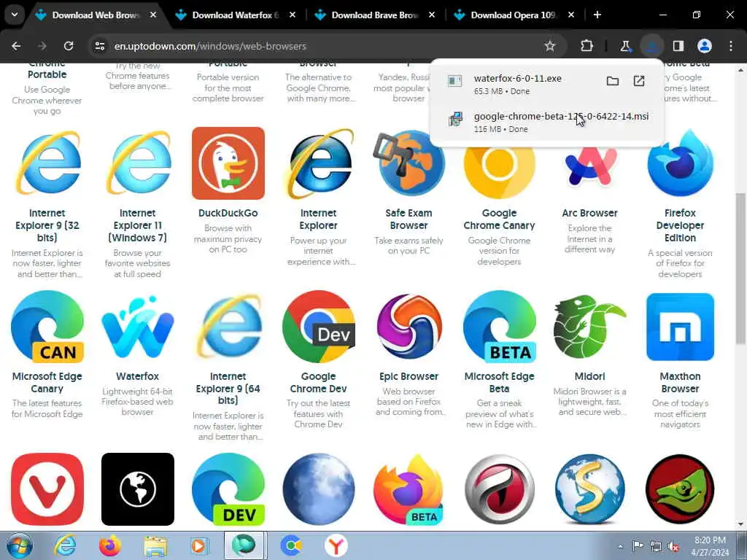Viewport: 747px width, 560px height.
Task: Open the Windows Start button
Action: tap(20, 545)
